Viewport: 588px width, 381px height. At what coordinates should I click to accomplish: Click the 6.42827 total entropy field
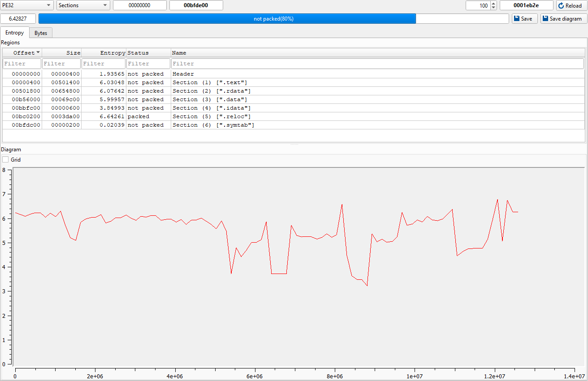tap(18, 19)
